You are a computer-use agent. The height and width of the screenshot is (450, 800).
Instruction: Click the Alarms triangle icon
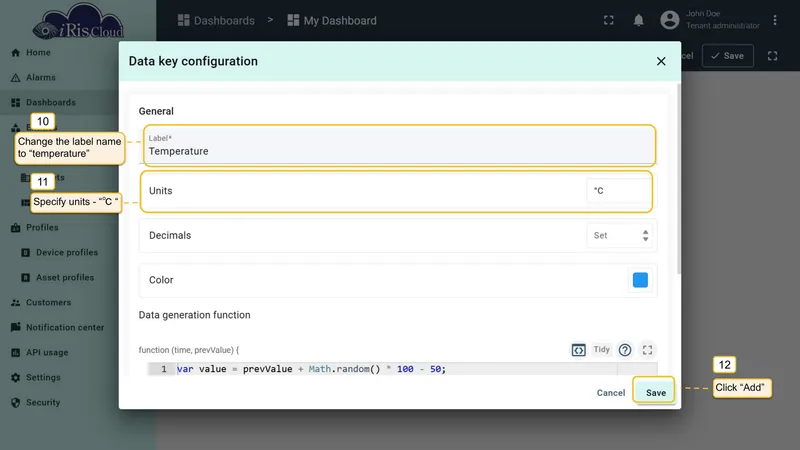point(15,78)
